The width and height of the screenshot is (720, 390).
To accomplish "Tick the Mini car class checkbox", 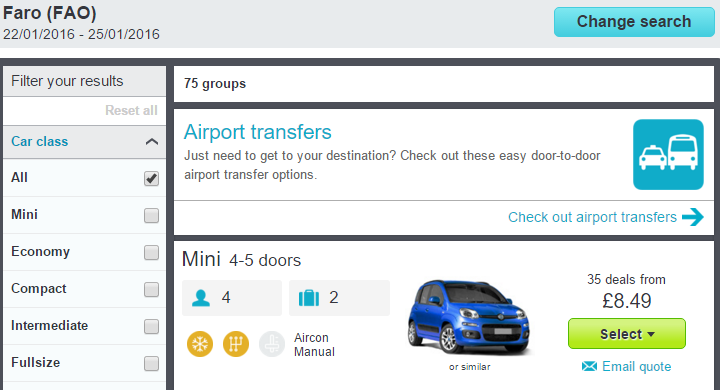I will [x=152, y=215].
